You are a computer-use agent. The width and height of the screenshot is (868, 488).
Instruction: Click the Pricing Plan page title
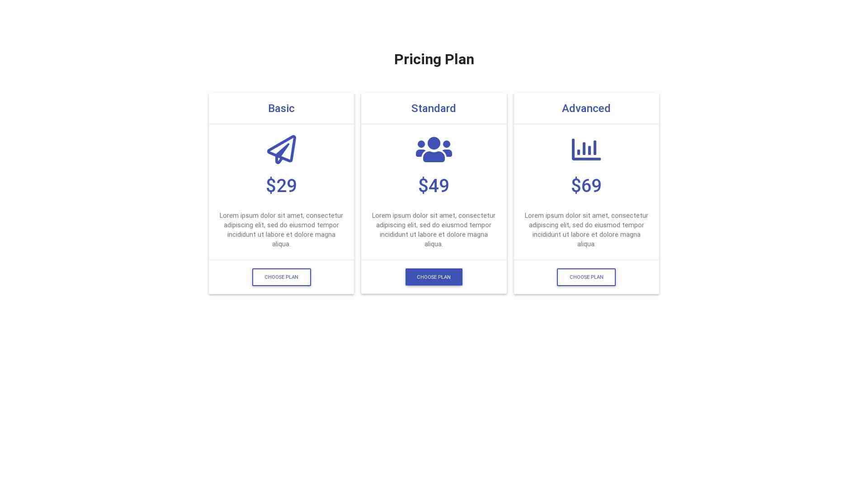tap(434, 59)
